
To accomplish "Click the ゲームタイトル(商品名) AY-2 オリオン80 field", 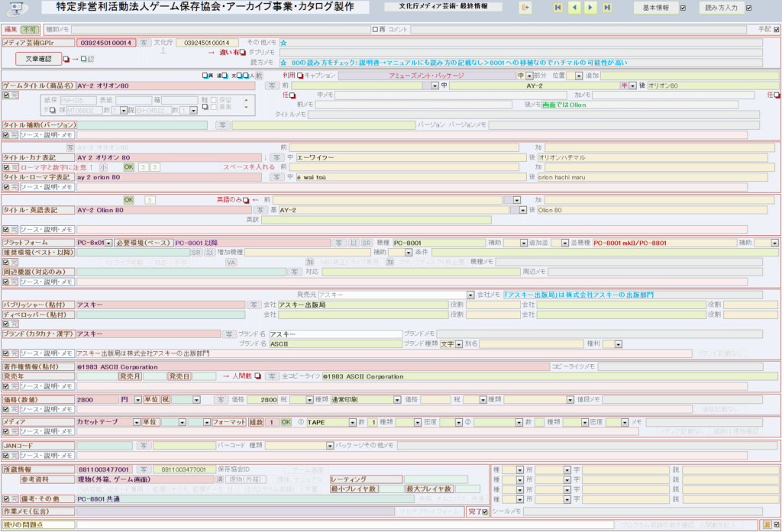I will 165,85.
